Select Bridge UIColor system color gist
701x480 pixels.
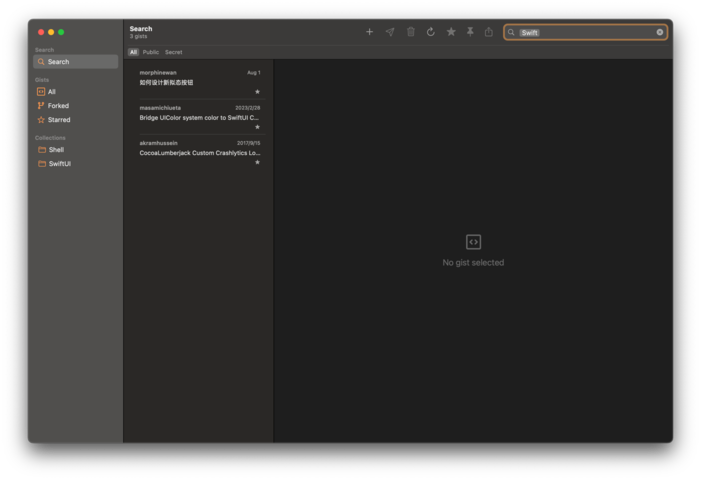point(199,117)
